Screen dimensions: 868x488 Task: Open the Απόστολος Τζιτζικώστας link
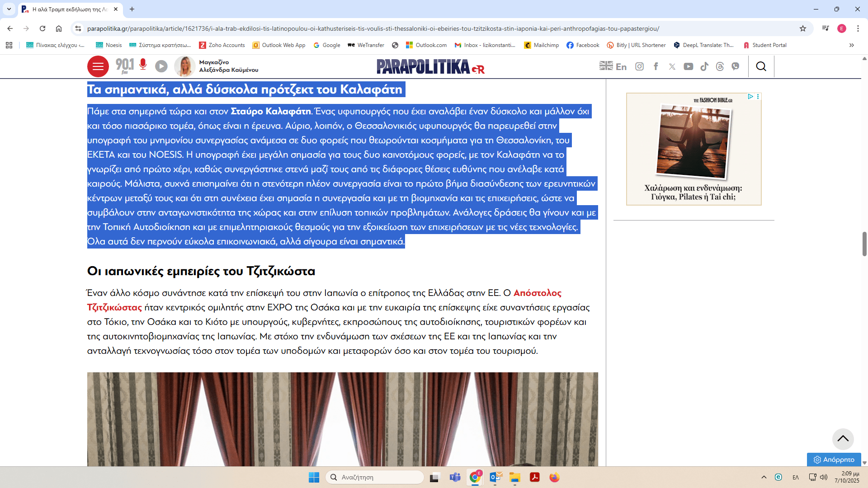pos(537,293)
